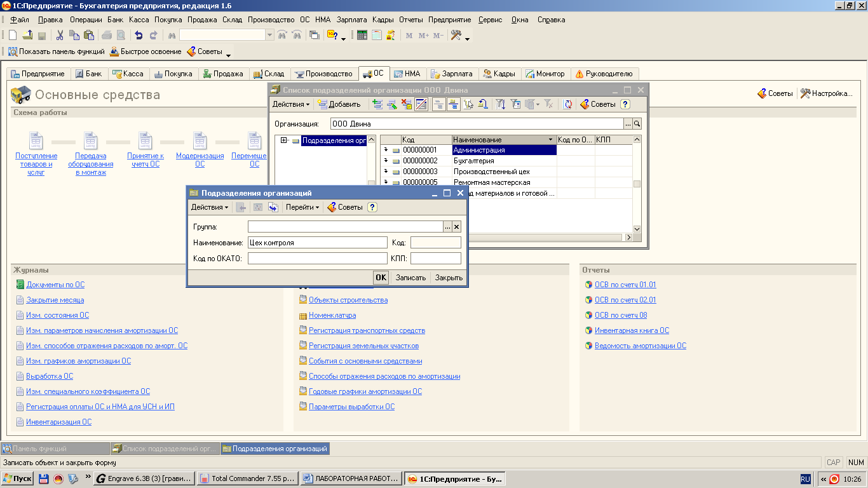The image size is (868, 488).
Task: Click Закрыть button in dialog
Action: point(449,278)
